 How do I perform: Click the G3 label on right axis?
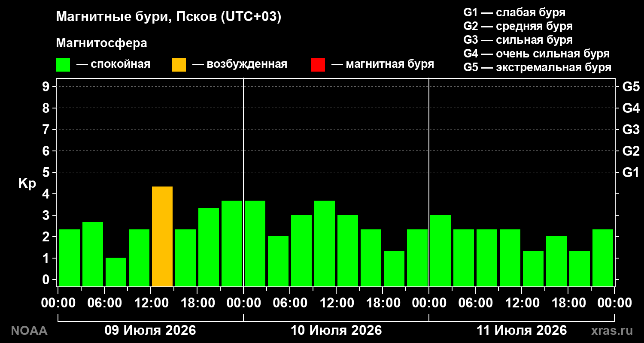pos(631,129)
